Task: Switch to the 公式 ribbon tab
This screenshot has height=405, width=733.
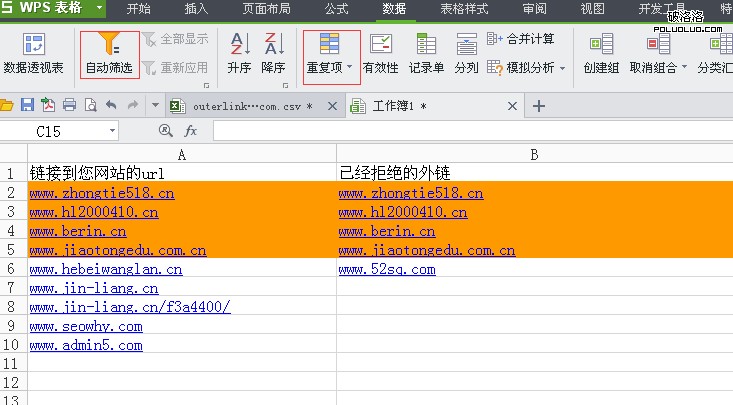Action: pos(337,9)
